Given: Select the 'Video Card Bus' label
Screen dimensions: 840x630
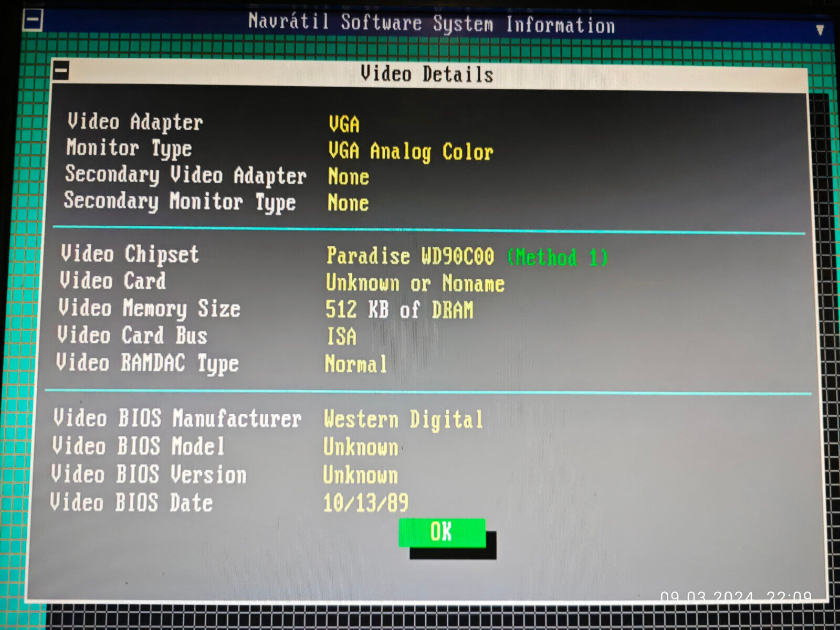Looking at the screenshot, I should click(132, 335).
